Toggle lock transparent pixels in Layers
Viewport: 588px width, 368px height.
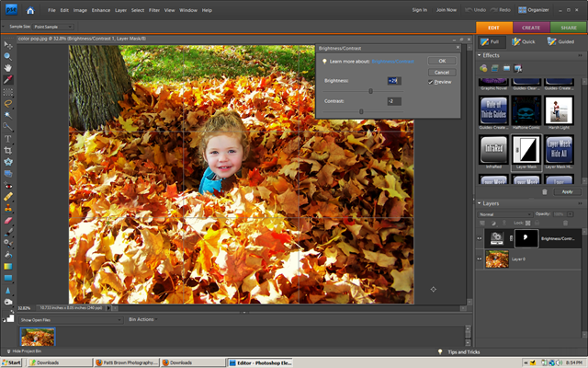click(528, 223)
